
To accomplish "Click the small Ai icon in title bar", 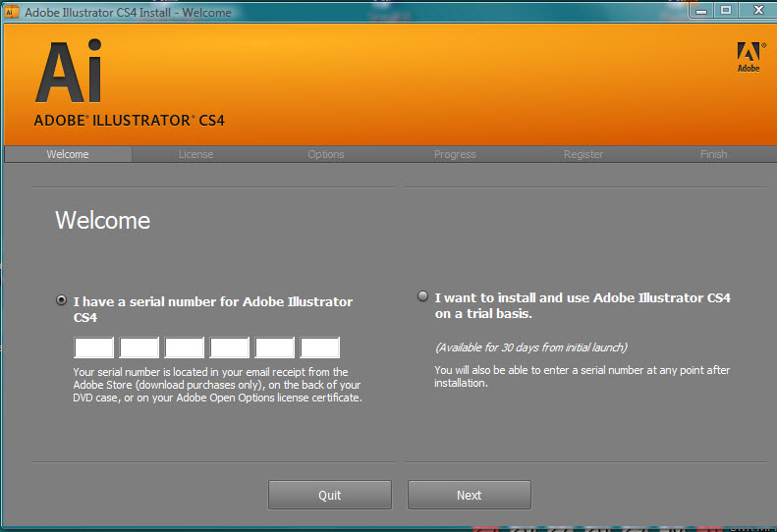I will click(11, 12).
